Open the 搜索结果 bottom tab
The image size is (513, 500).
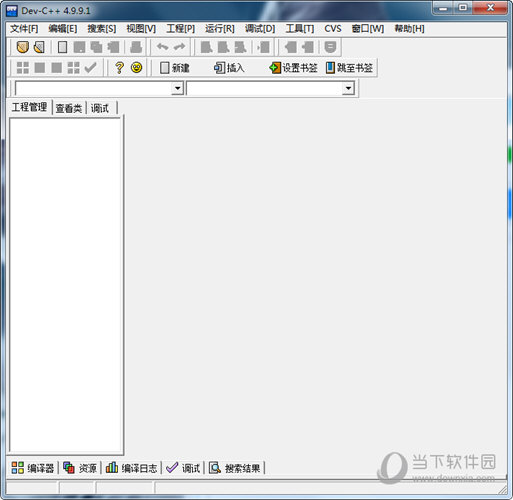(x=235, y=468)
